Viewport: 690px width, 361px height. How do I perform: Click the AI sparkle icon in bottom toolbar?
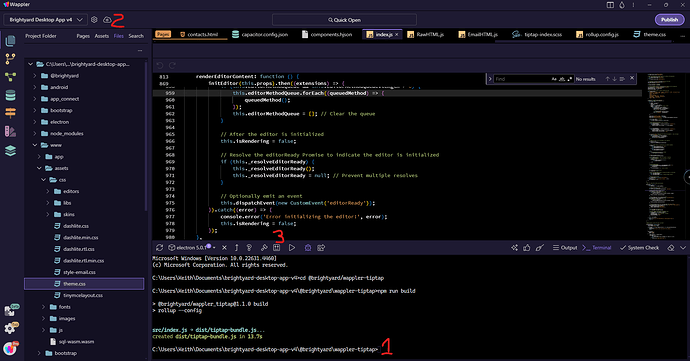tap(514, 248)
